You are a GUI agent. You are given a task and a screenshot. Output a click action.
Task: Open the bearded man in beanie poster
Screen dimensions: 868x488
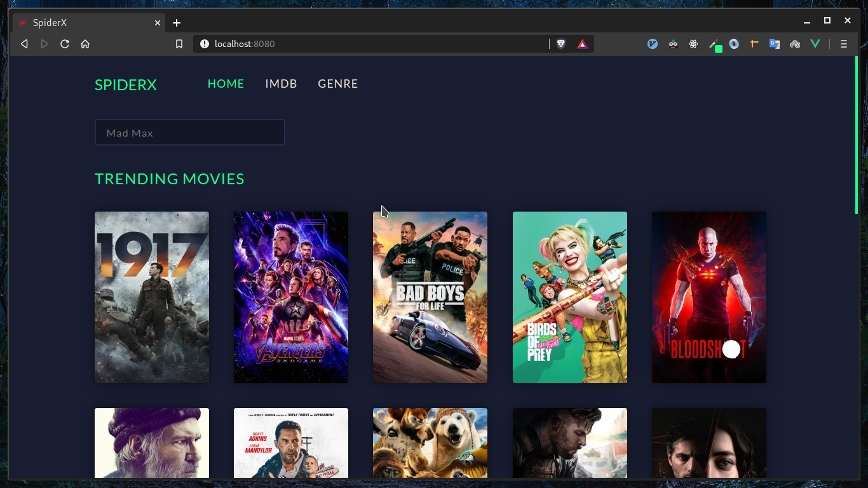pyautogui.click(x=152, y=443)
